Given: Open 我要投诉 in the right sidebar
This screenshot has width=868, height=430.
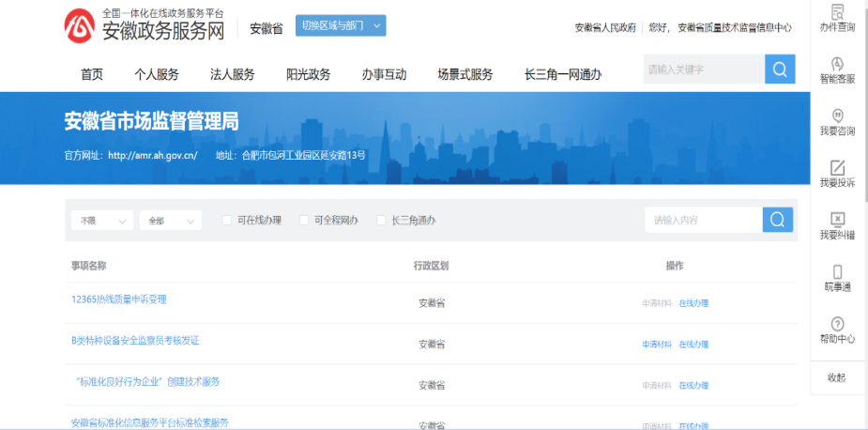Looking at the screenshot, I should [x=838, y=175].
